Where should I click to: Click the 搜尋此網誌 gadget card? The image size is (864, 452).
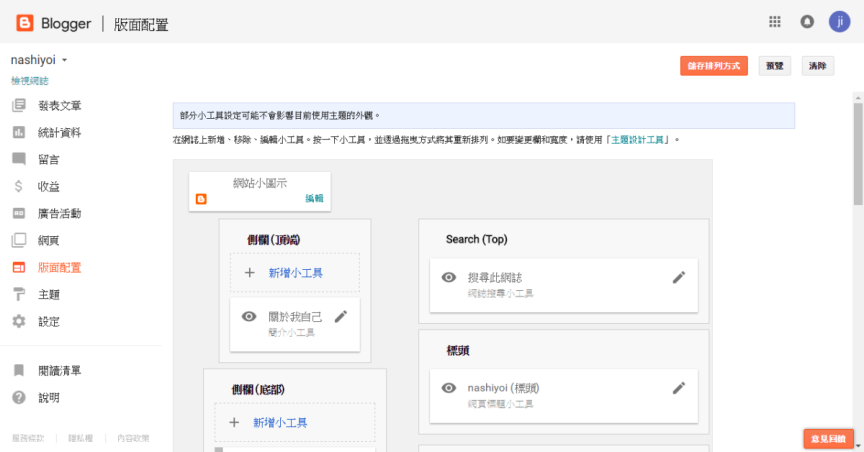pyautogui.click(x=564, y=285)
